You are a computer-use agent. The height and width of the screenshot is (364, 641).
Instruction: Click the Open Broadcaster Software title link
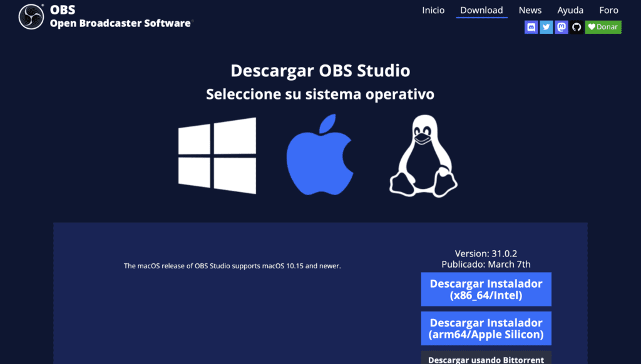point(120,23)
